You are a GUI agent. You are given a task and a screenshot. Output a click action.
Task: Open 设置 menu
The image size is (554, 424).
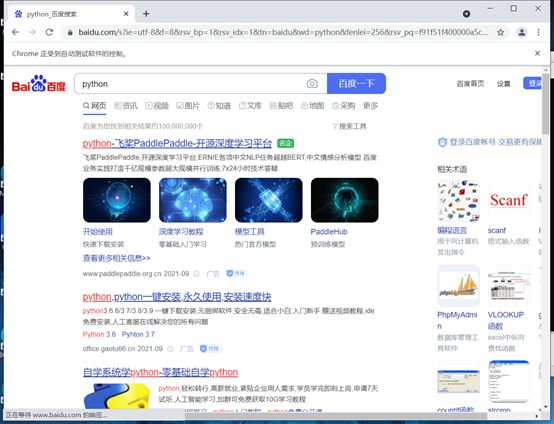point(503,84)
